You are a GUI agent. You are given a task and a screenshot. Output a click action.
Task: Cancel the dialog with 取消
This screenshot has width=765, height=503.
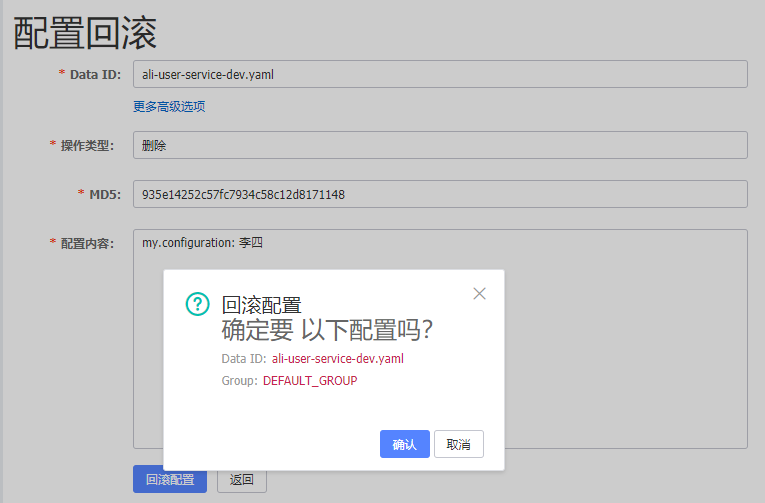[459, 444]
